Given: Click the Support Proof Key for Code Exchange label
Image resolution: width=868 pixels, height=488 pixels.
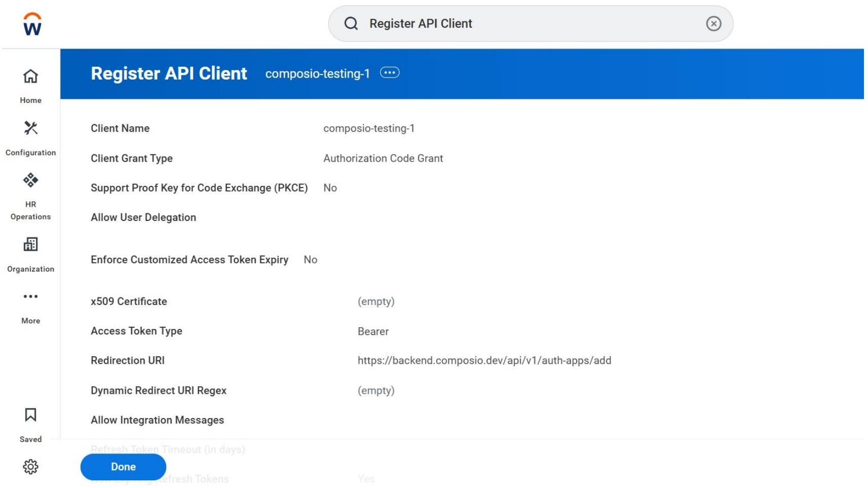Looking at the screenshot, I should 199,188.
